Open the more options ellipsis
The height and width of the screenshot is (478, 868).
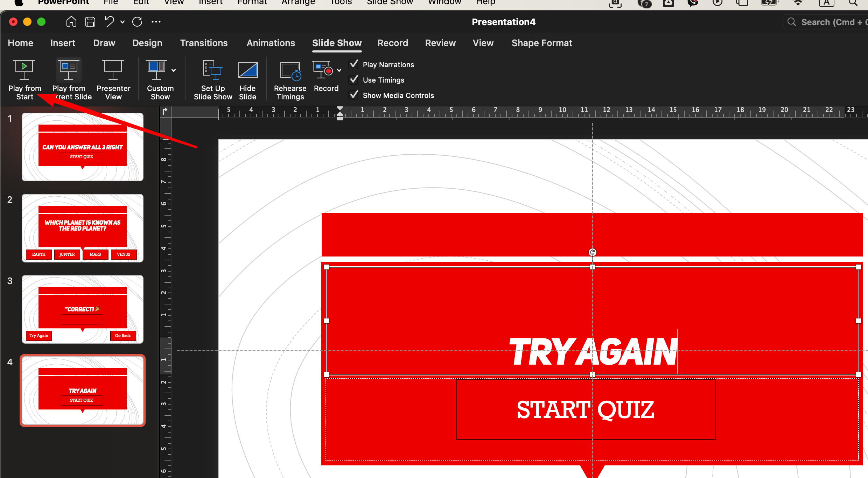156,22
